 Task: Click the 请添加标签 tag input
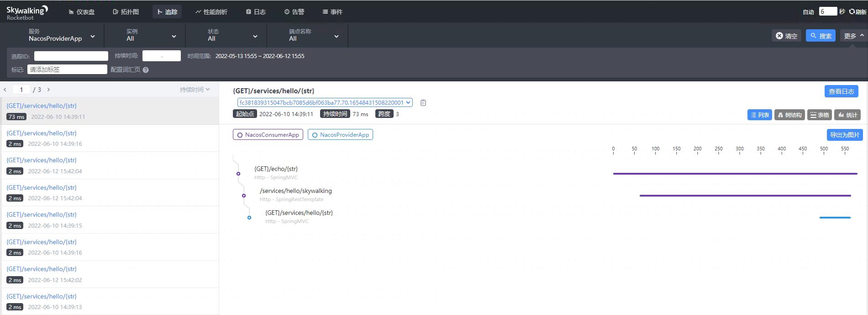click(x=67, y=69)
